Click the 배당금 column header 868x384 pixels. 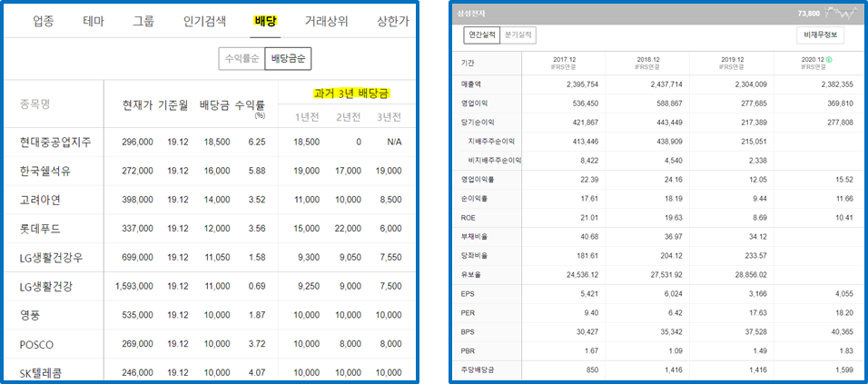(215, 104)
